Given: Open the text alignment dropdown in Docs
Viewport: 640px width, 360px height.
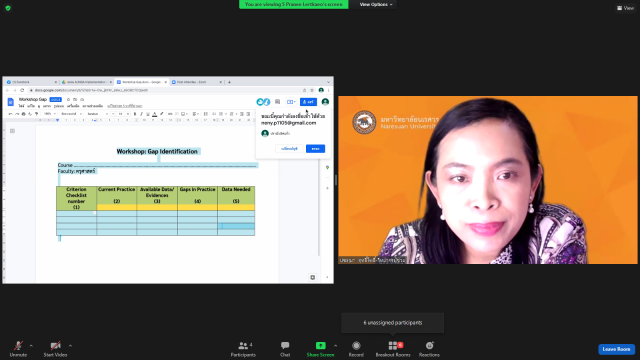Looking at the screenshot, I should click(196, 114).
